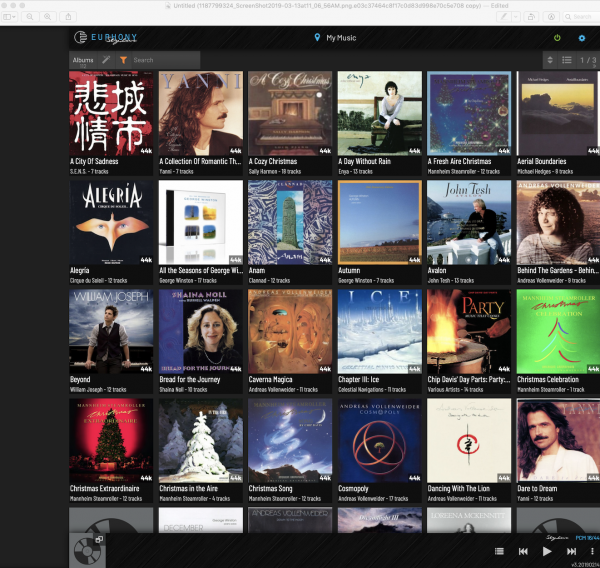Open Dancing With The Lion album cover
This screenshot has height=568, width=600.
click(469, 440)
